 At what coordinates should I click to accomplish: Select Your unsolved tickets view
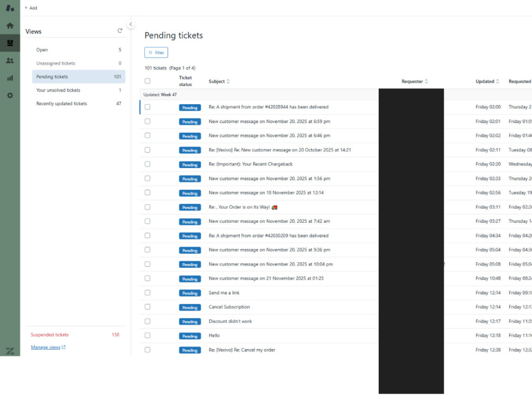[x=79, y=90]
